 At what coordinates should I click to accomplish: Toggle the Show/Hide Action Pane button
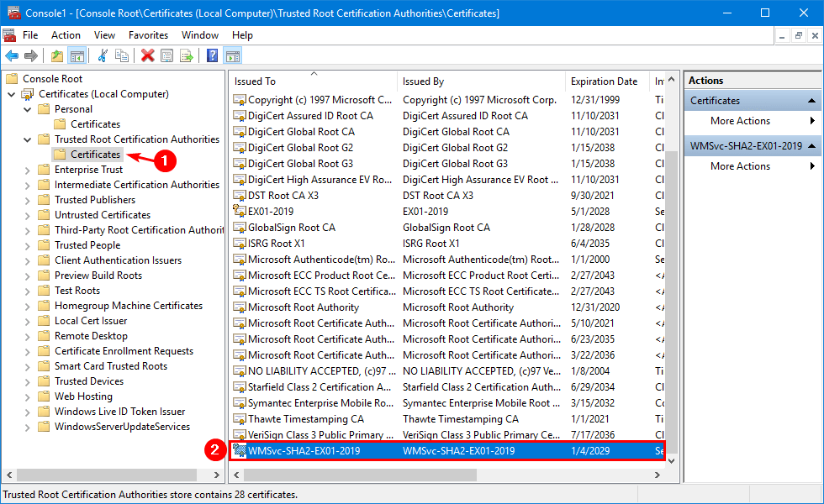point(233,55)
